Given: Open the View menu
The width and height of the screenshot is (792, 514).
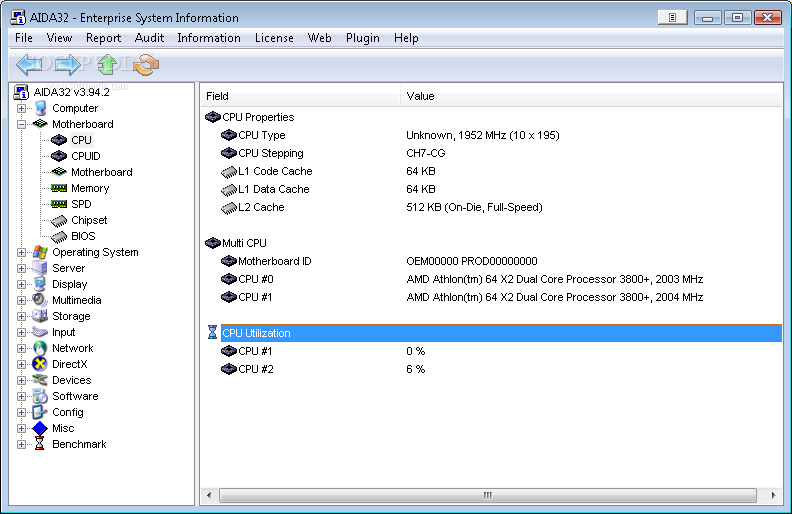Looking at the screenshot, I should pyautogui.click(x=59, y=38).
